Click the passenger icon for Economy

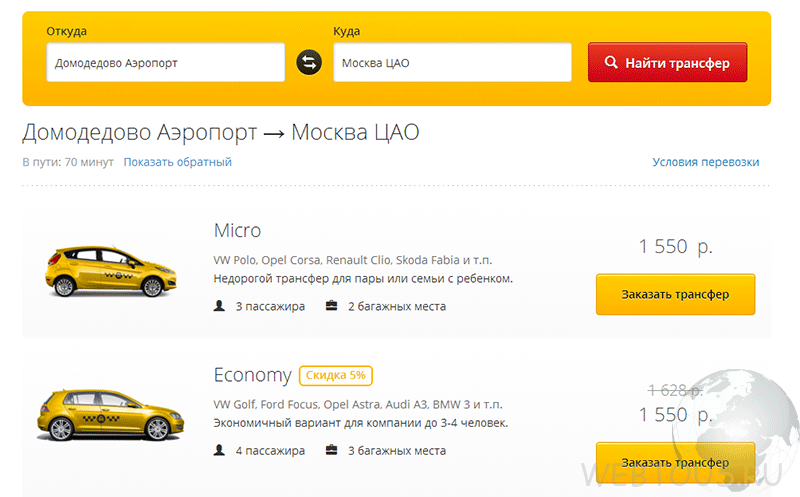pos(219,450)
